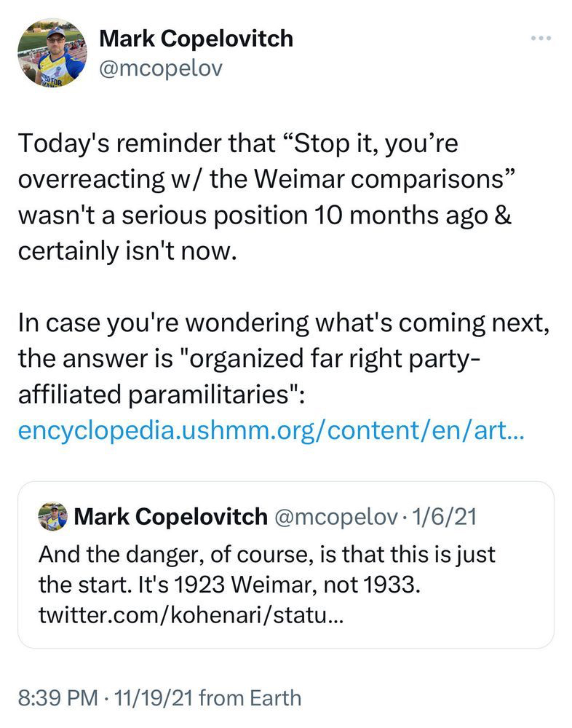Click the 11/19/21 date at the bottom
Screen dimensions: 572x728
pos(151,698)
